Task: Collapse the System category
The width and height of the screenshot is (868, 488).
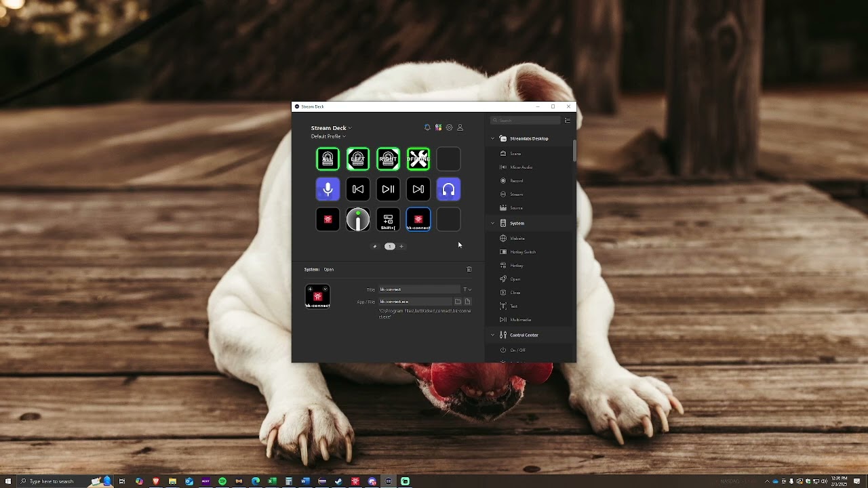Action: tap(493, 223)
